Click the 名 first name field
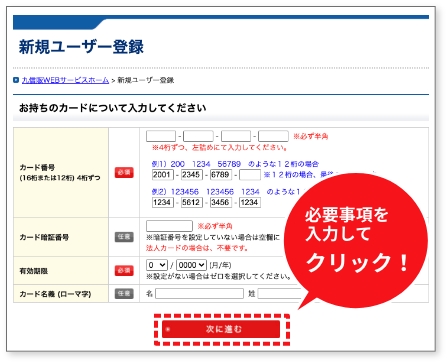 point(199,294)
